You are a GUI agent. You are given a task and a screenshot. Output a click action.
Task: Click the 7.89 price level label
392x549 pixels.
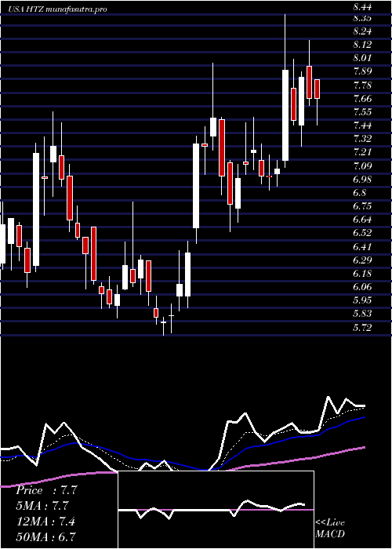tap(363, 71)
